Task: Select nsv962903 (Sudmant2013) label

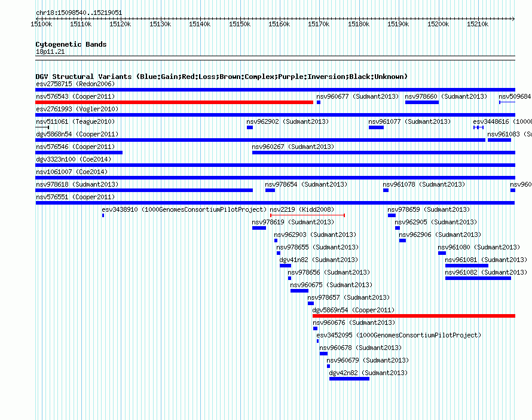Action: pyautogui.click(x=315, y=235)
